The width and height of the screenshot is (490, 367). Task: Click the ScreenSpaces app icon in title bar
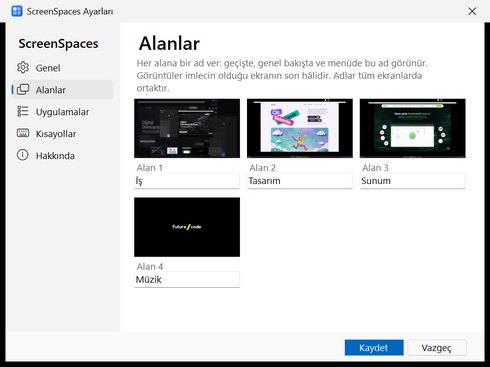(x=17, y=11)
